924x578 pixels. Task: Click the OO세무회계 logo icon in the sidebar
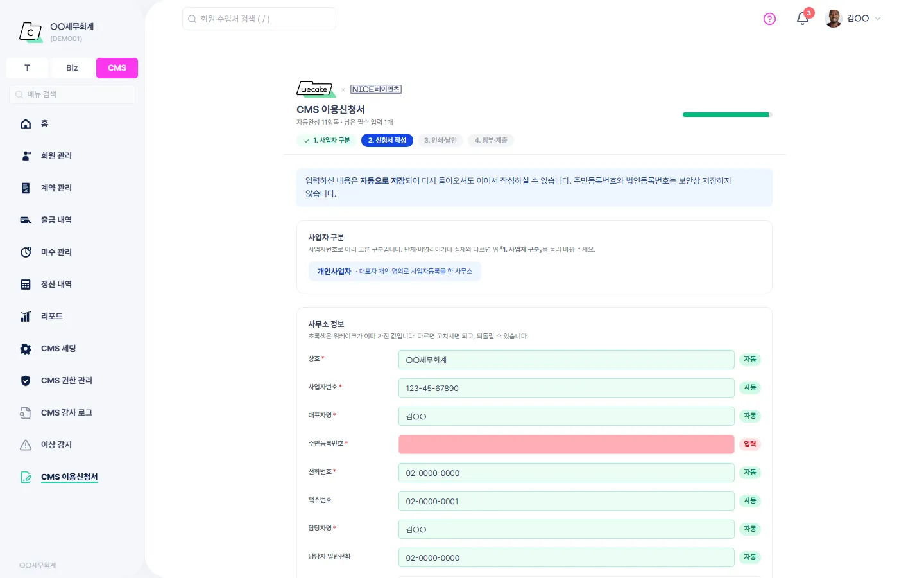click(x=30, y=31)
